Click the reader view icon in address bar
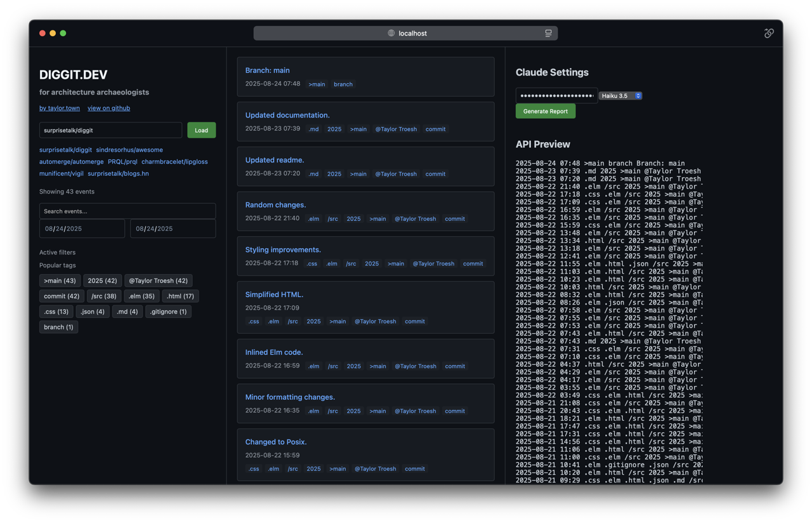The width and height of the screenshot is (812, 523). [x=548, y=33]
